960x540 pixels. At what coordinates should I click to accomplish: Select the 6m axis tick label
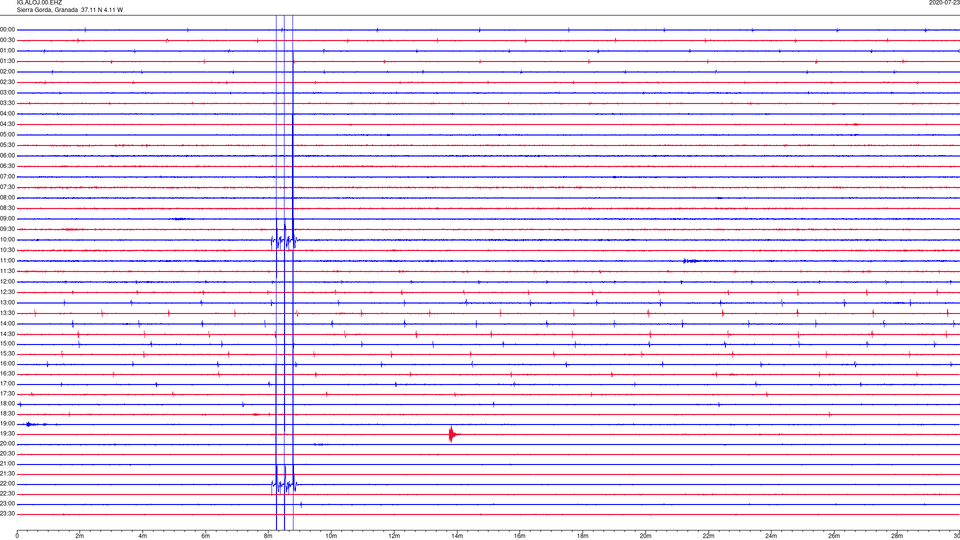(206, 536)
